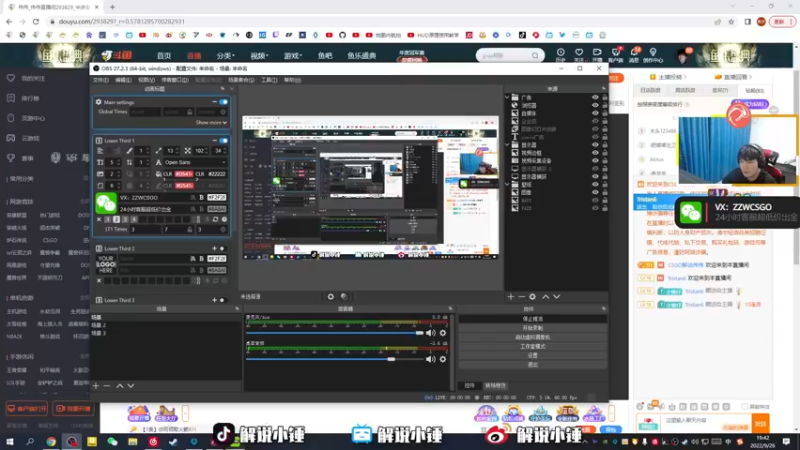800x450 pixels.
Task: Open the Main settings gear icon
Action: [99, 102]
